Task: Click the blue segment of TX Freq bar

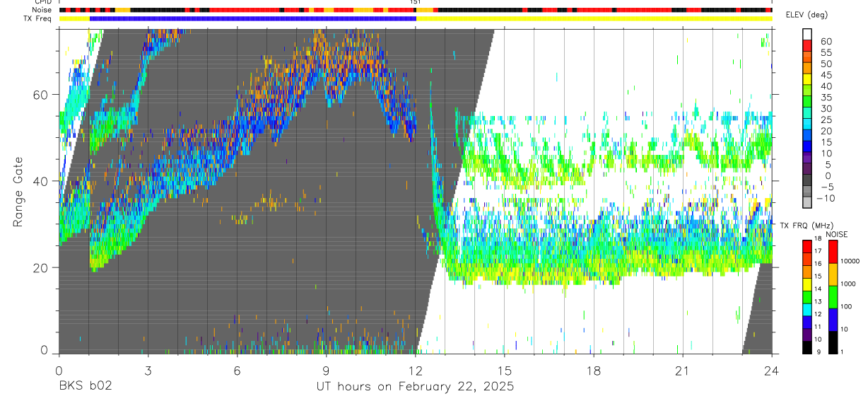Action: [253, 18]
